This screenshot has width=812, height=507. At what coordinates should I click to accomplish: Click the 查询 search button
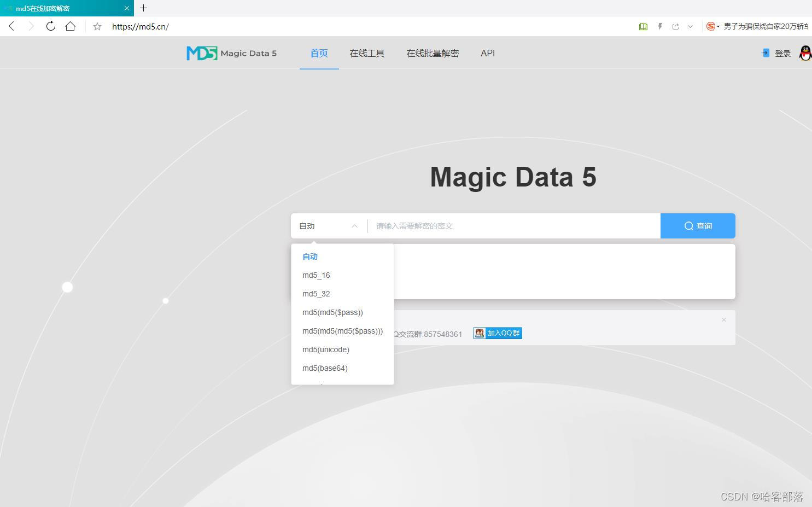click(x=698, y=226)
